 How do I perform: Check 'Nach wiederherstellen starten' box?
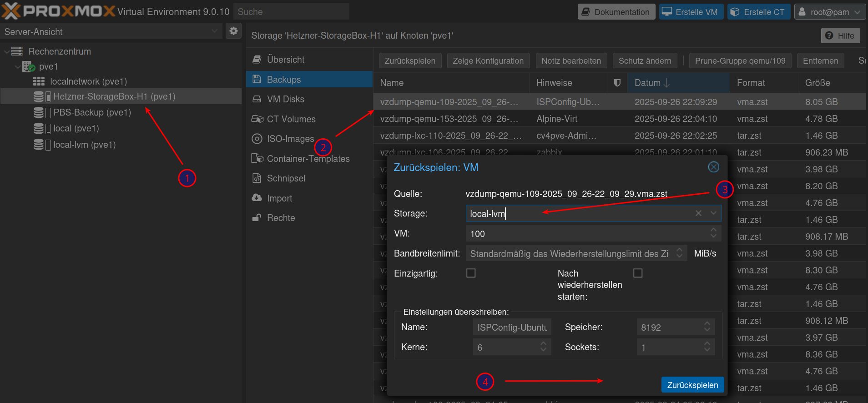coord(638,273)
